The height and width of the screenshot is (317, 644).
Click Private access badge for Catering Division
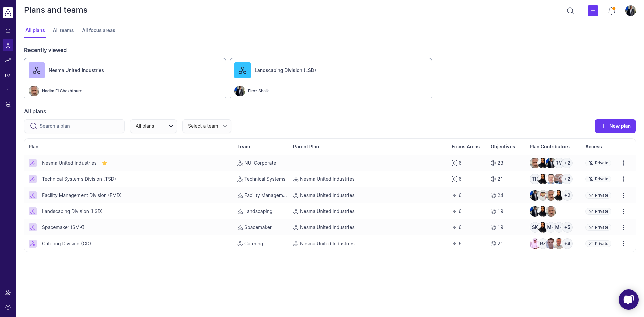click(598, 244)
